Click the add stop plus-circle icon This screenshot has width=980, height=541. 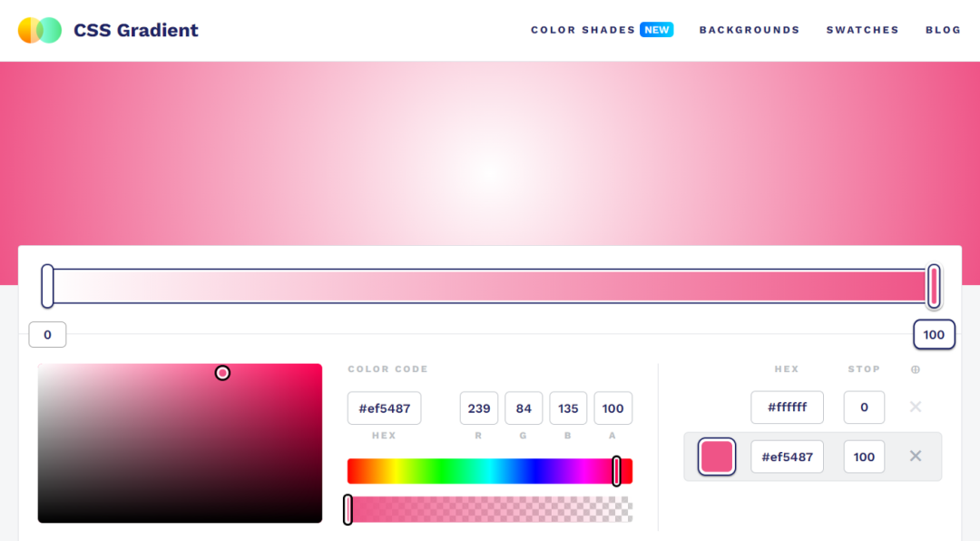click(916, 369)
